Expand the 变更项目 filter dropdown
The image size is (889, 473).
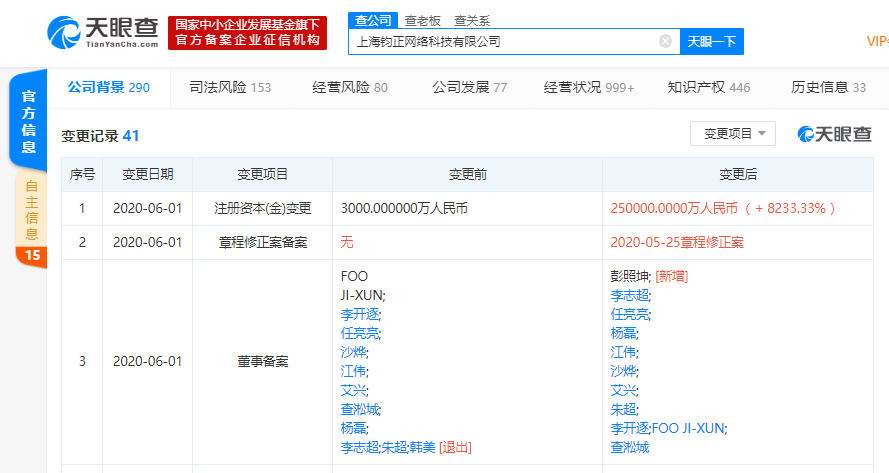[x=733, y=134]
